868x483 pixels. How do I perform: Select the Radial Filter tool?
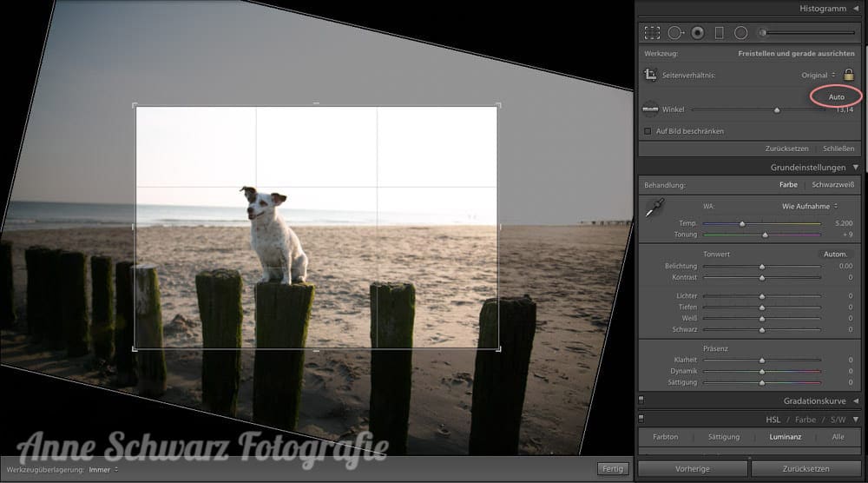click(x=740, y=33)
